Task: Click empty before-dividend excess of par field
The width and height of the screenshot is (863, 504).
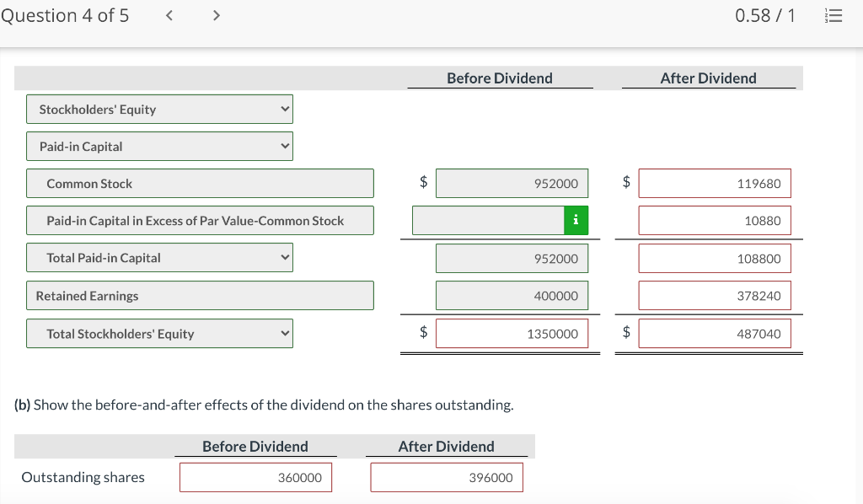Action: (x=488, y=220)
